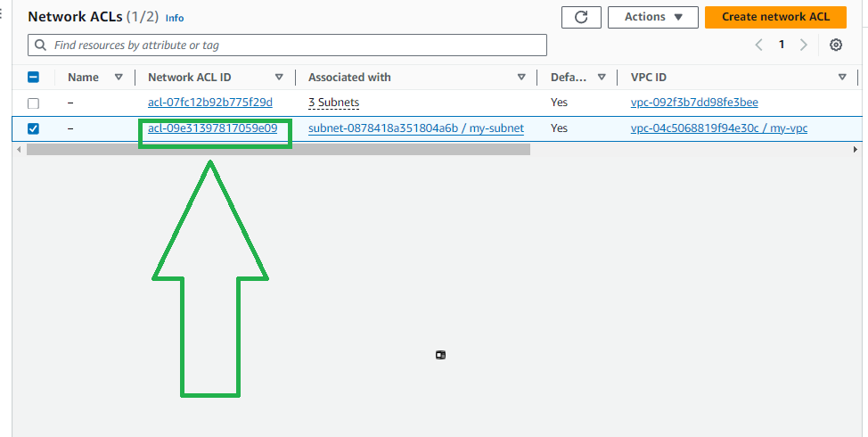This screenshot has width=868, height=437.
Task: Check the acl-07fc12b92b775f29d row checkbox
Action: point(33,103)
